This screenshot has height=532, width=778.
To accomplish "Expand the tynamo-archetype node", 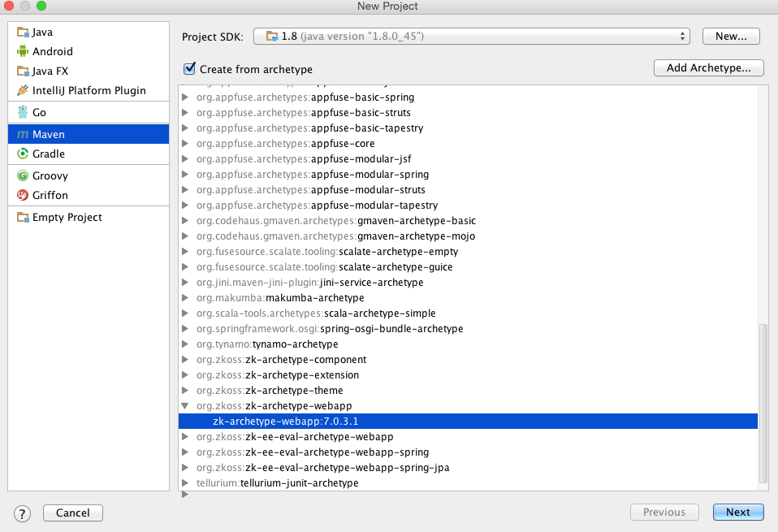I will (185, 344).
